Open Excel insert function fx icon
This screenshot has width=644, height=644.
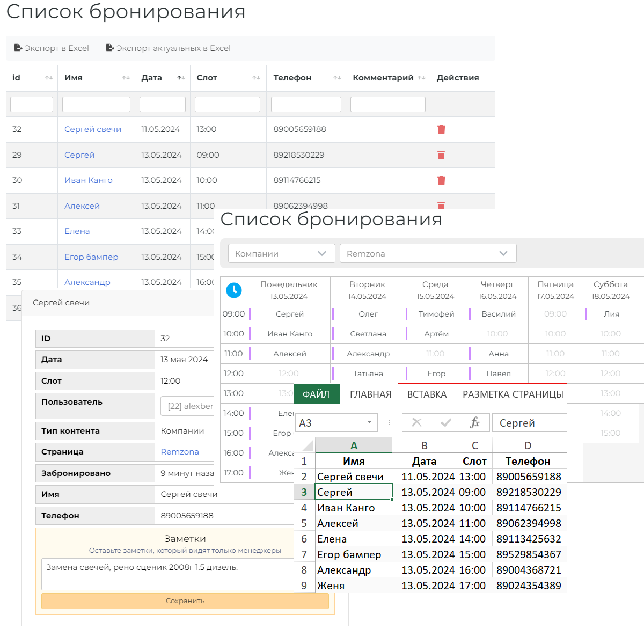[475, 422]
